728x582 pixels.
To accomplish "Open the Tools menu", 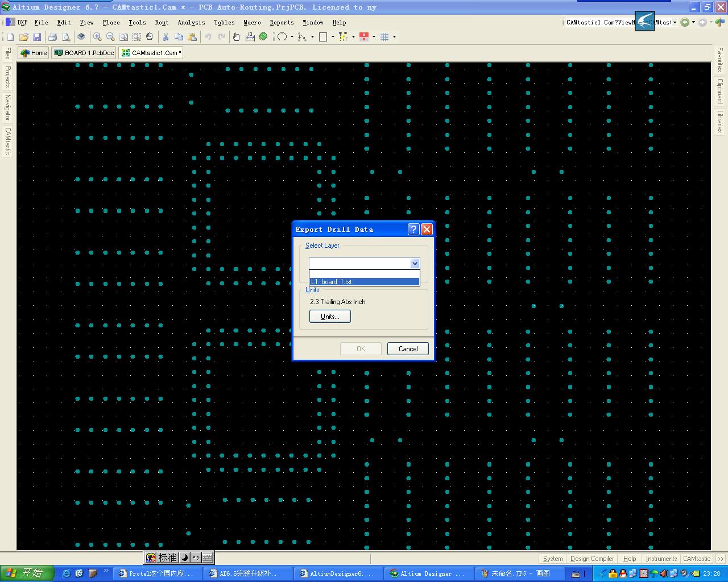I will [x=137, y=22].
